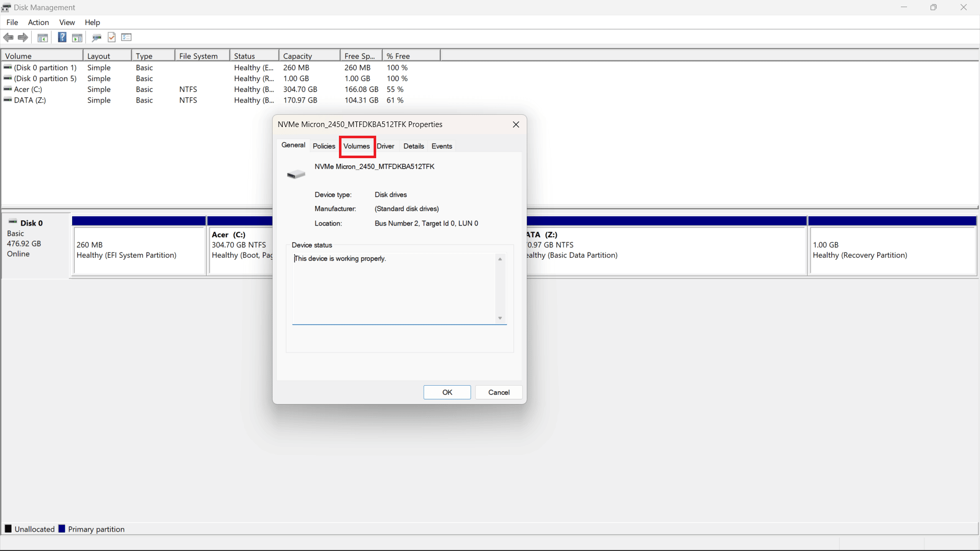Open the Action menu
The height and width of the screenshot is (551, 980).
(38, 22)
